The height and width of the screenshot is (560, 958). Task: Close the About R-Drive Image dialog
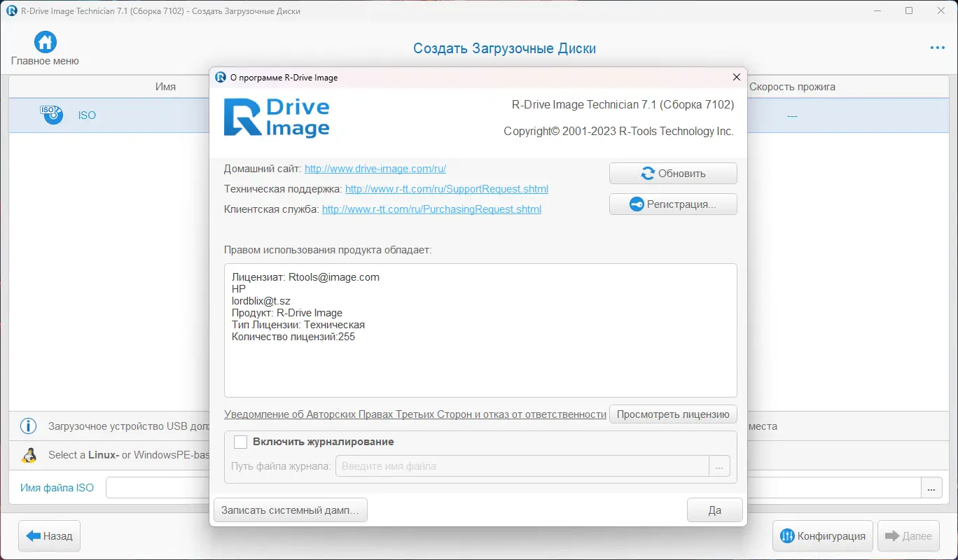pos(736,78)
